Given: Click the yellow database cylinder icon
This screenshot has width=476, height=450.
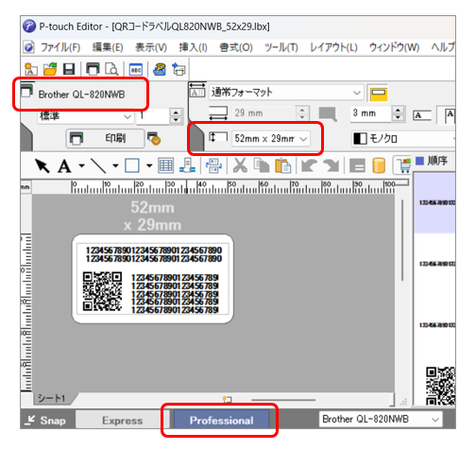Looking at the screenshot, I should (x=379, y=165).
